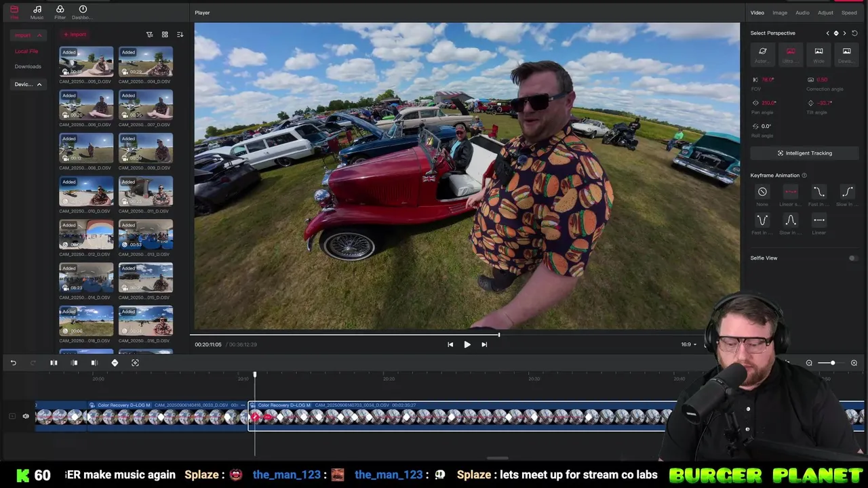The width and height of the screenshot is (868, 488).
Task: Redo the last edit
Action: click(x=33, y=363)
